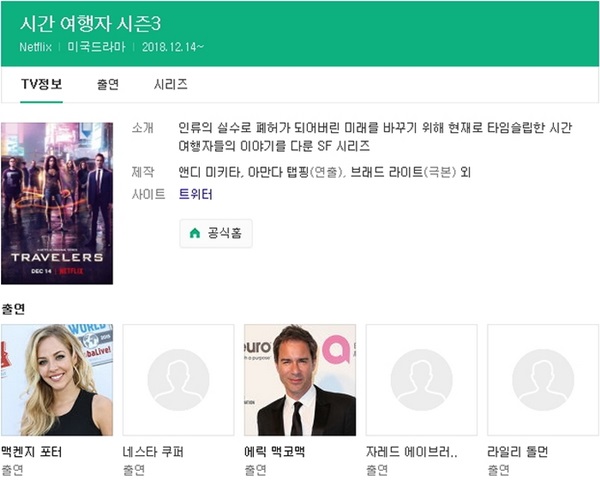This screenshot has width=600, height=486.
Task: Click the Travelers poster thumbnail
Action: point(57,203)
